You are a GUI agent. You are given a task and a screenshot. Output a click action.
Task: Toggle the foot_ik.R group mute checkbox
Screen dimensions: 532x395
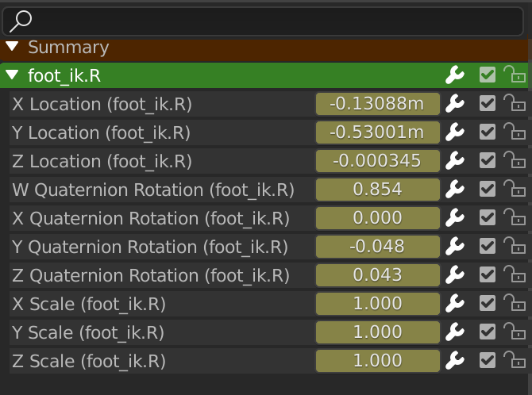coord(488,75)
